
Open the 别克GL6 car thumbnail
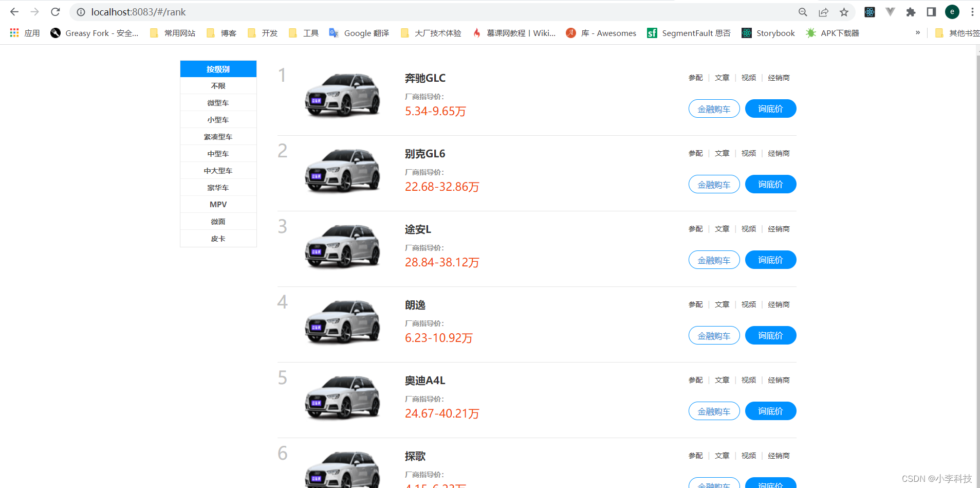343,171
